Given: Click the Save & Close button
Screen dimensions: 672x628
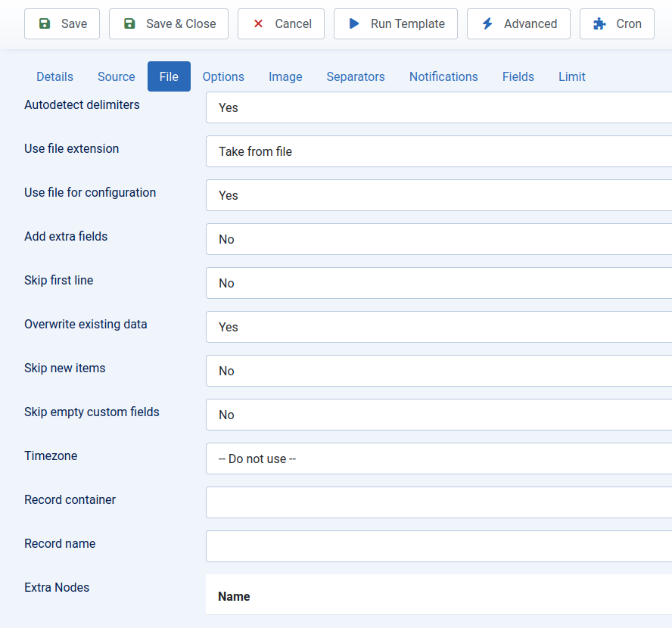Looking at the screenshot, I should click(168, 23).
